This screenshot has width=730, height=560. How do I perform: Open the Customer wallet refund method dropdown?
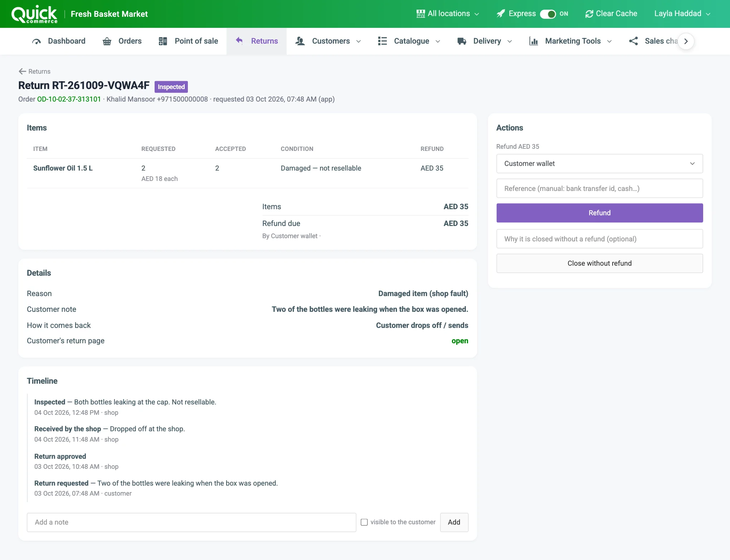pyautogui.click(x=599, y=163)
